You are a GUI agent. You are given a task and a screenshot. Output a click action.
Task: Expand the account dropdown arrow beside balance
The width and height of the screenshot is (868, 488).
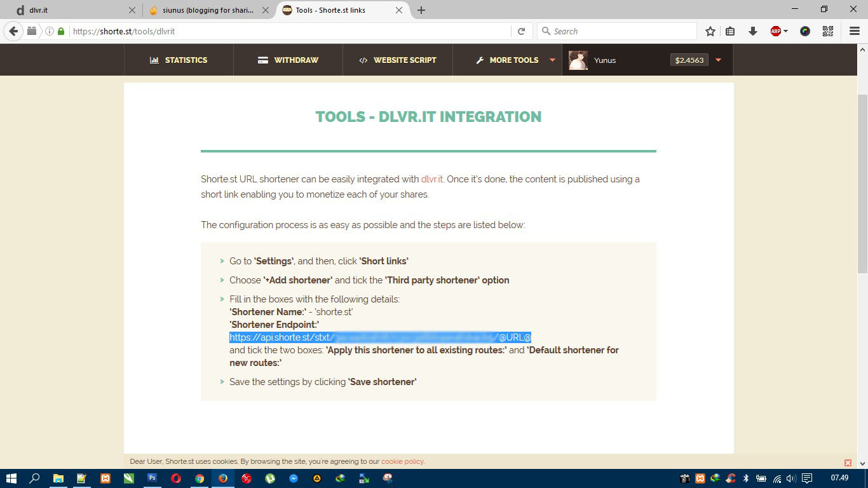[718, 60]
